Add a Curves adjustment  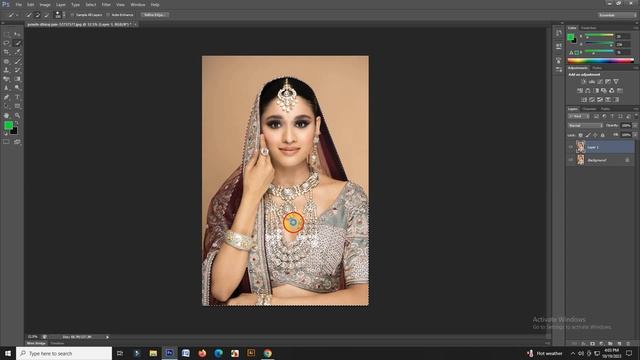(600, 82)
